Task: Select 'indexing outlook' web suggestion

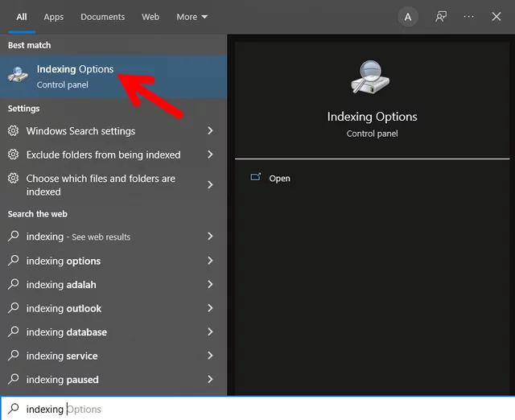Action: pyautogui.click(x=113, y=308)
